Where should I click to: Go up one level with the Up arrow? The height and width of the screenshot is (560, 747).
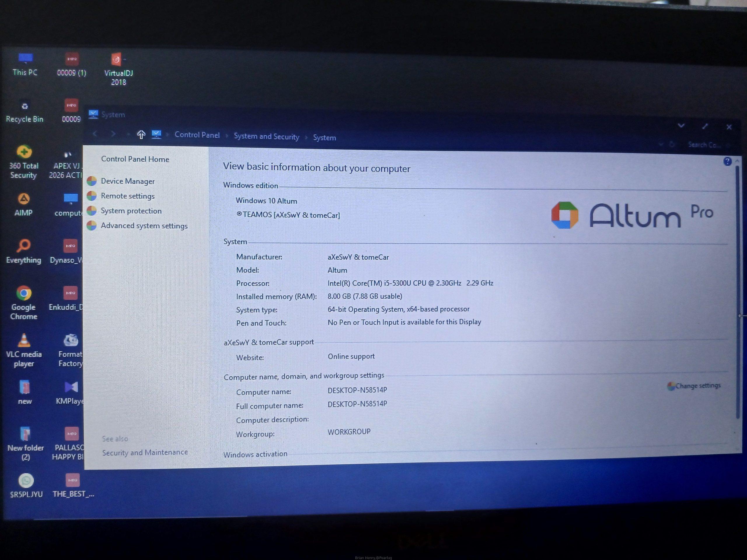pyautogui.click(x=141, y=135)
